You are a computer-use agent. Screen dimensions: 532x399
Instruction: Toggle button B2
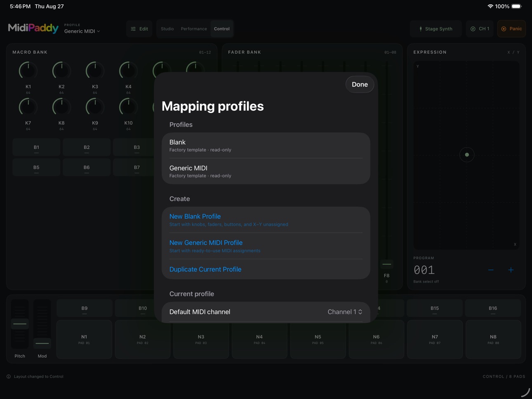[87, 148]
